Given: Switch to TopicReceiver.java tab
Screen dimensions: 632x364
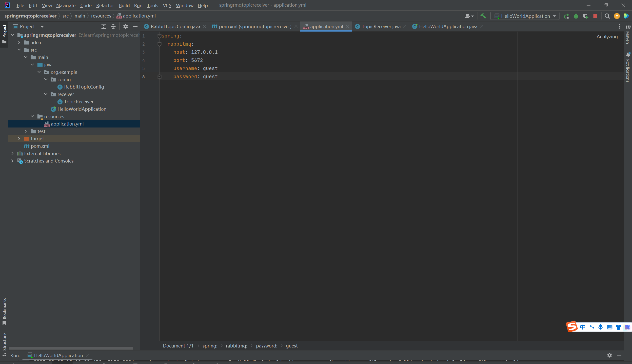Looking at the screenshot, I should pos(380,26).
